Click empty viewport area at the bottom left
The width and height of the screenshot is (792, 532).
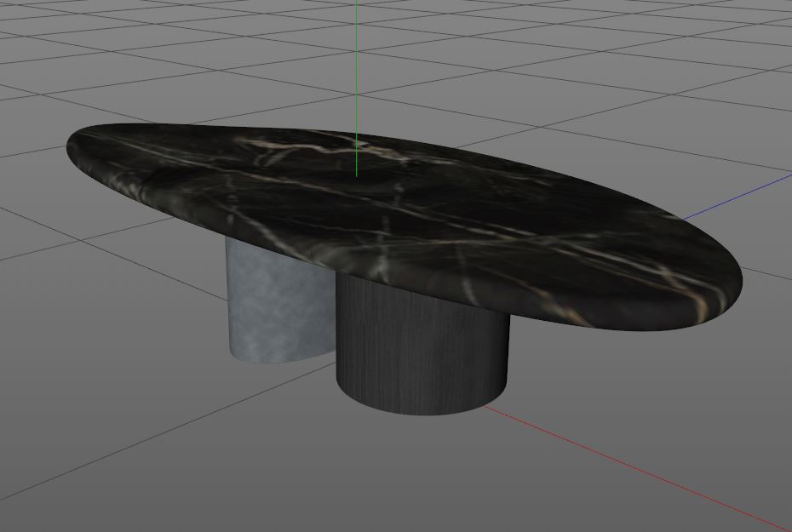coord(76,484)
